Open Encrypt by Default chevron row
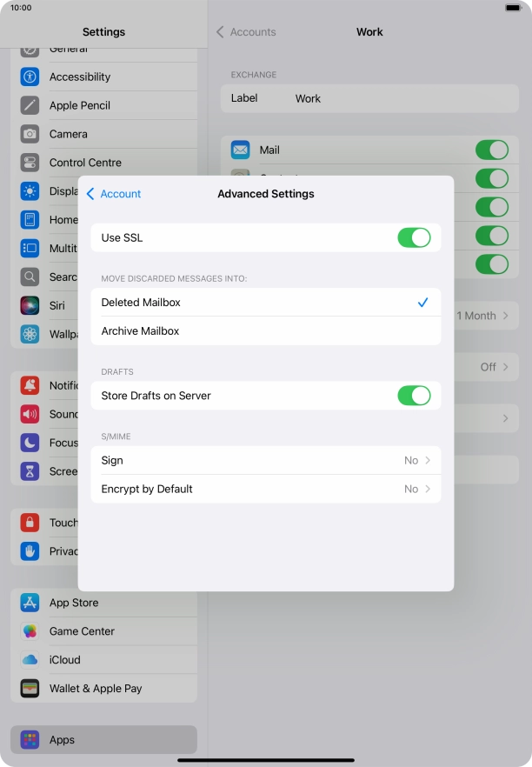Screen dimensions: 532x767 [265, 489]
